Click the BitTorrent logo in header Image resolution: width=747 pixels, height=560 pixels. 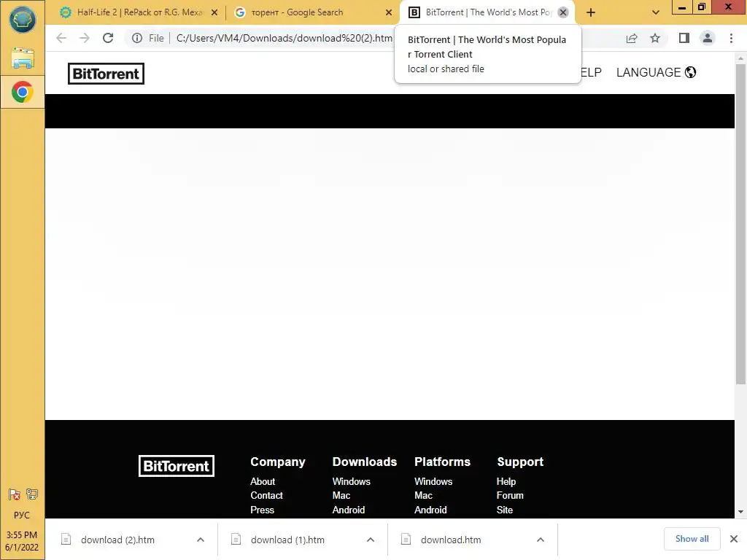[106, 74]
